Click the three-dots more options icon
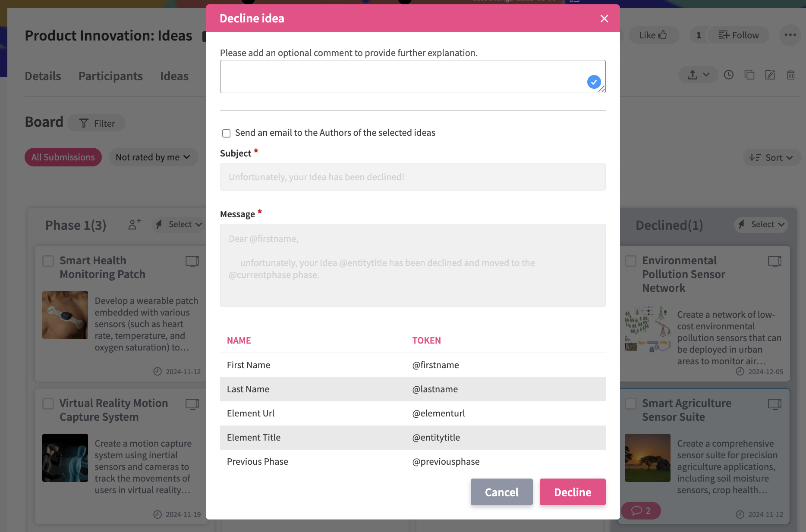The image size is (806, 532). pos(790,35)
